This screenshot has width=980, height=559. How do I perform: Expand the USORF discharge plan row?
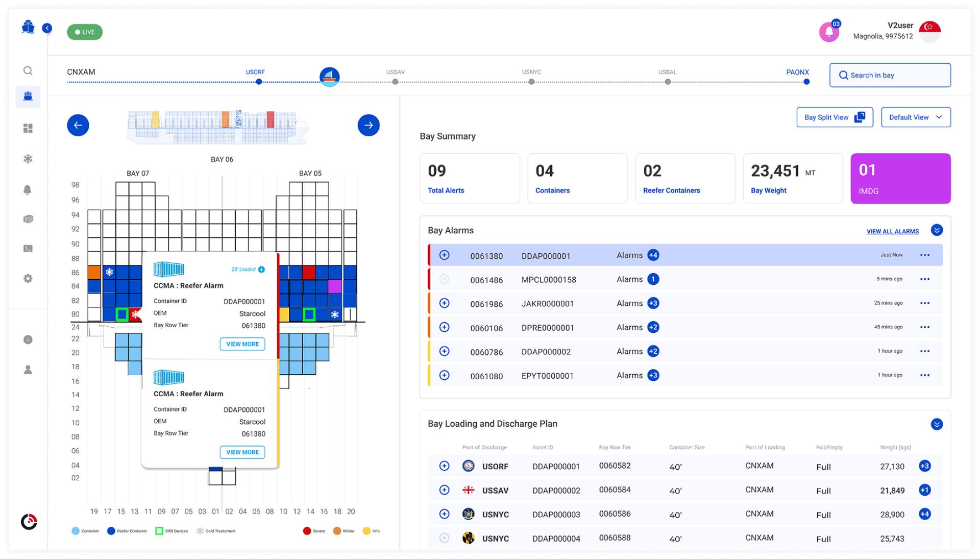pos(445,466)
